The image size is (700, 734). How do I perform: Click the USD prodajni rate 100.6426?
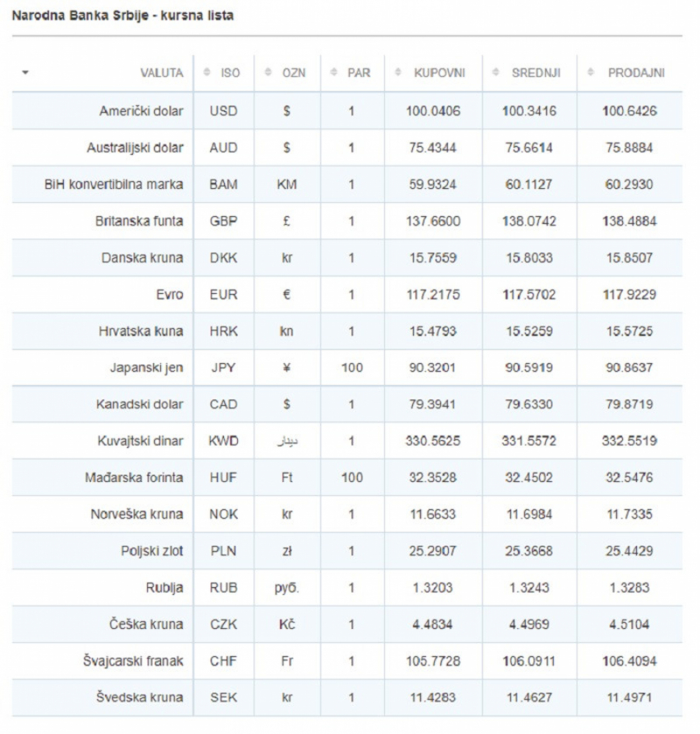pyautogui.click(x=629, y=111)
